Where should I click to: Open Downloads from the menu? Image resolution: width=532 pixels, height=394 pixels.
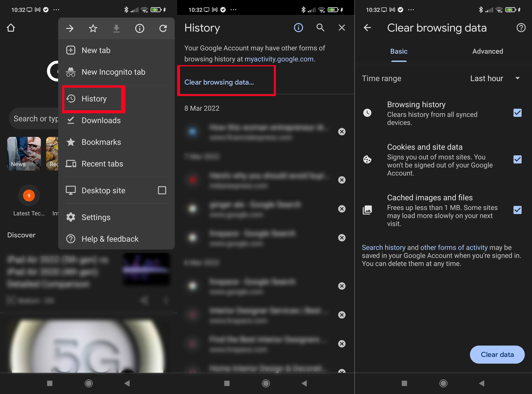[116, 120]
